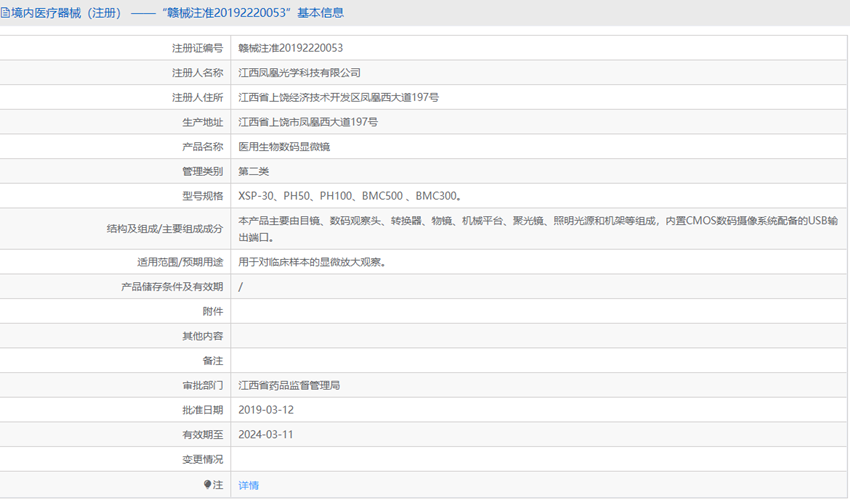Click approval date 2019-03-12

(x=266, y=410)
